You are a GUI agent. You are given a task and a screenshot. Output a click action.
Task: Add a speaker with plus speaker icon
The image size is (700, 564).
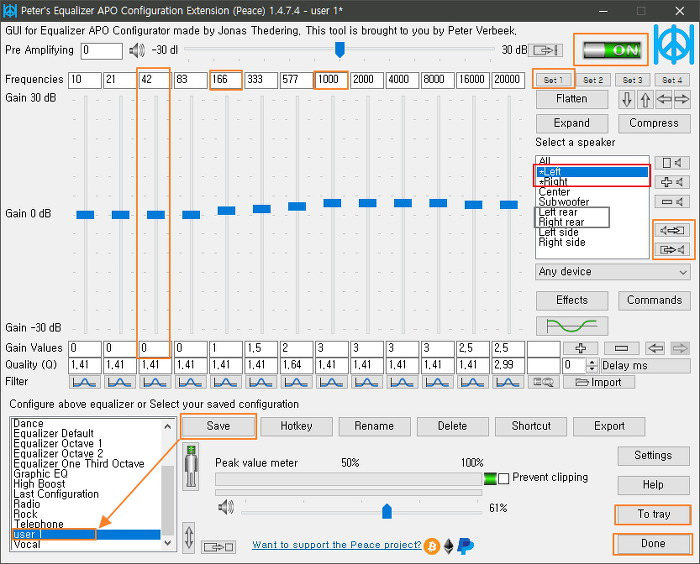[x=672, y=182]
